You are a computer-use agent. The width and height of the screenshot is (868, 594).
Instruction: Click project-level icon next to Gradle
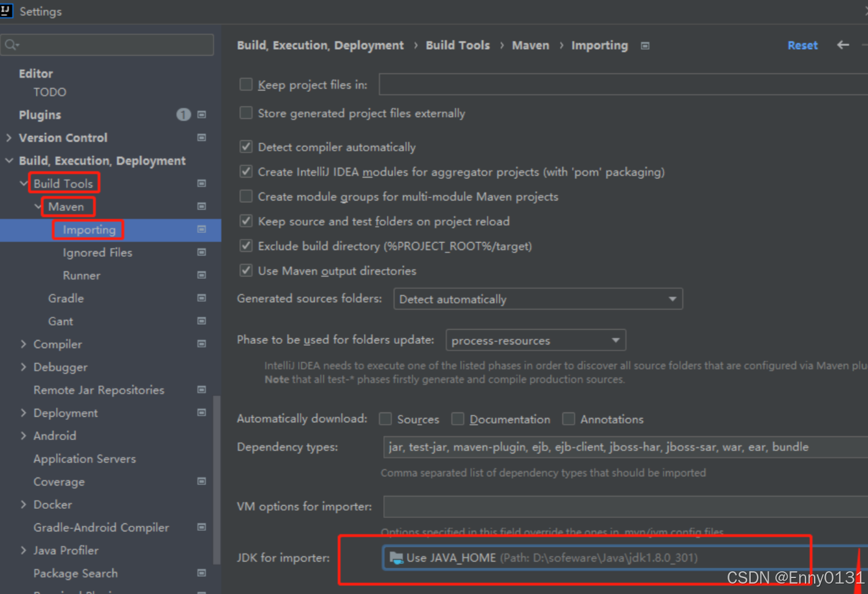202,298
